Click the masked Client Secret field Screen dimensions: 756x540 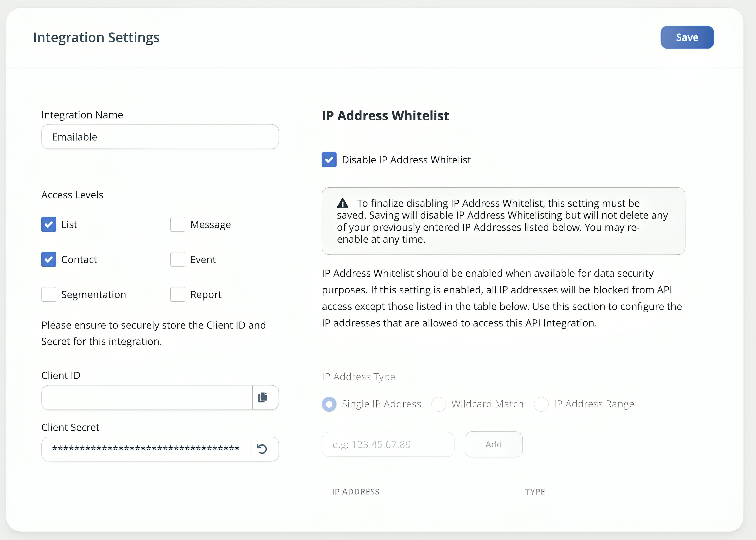tap(146, 449)
